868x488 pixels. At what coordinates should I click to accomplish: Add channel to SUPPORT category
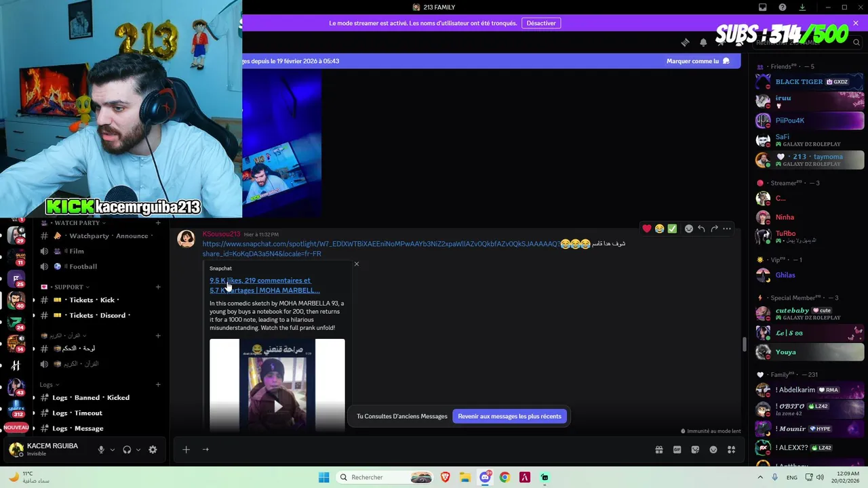point(158,287)
